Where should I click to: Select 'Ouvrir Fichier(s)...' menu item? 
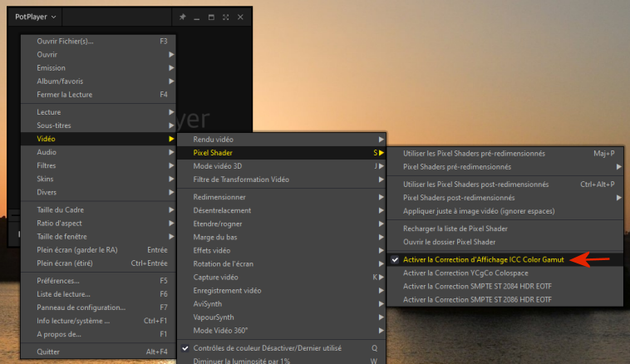(66, 41)
